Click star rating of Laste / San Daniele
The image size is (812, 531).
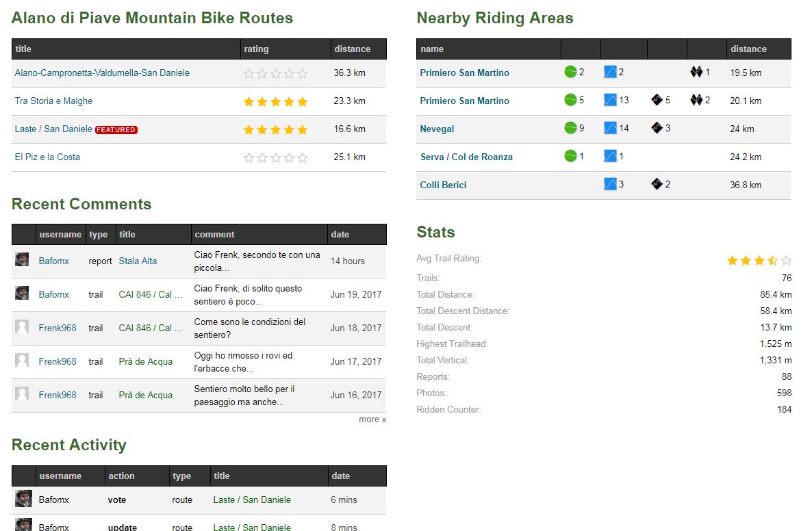coord(275,129)
